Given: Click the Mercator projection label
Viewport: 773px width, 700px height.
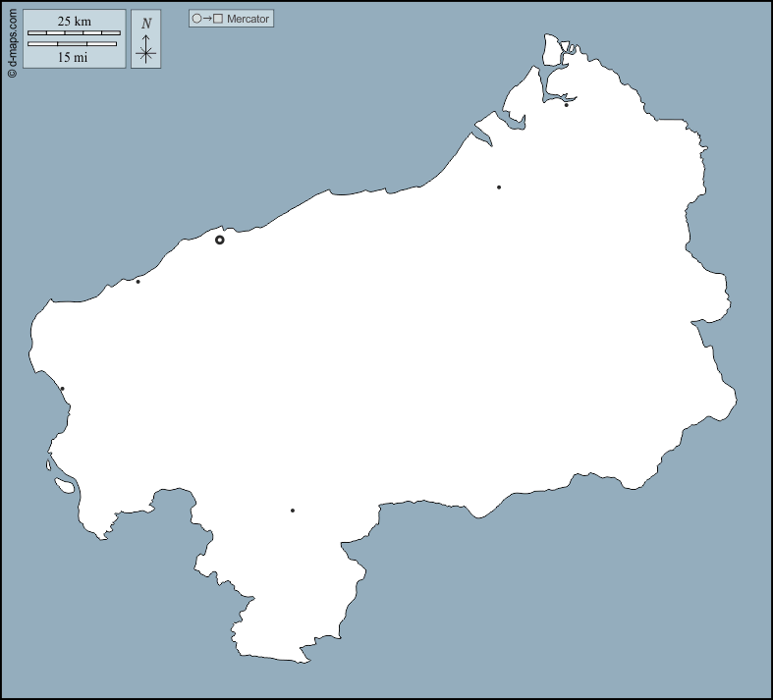Looking at the screenshot, I should pos(248,19).
